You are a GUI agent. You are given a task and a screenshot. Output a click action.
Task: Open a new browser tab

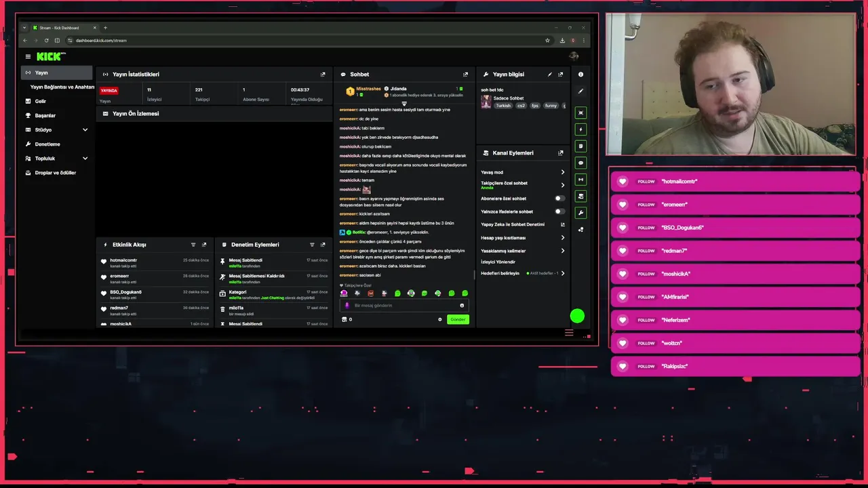[x=105, y=28]
